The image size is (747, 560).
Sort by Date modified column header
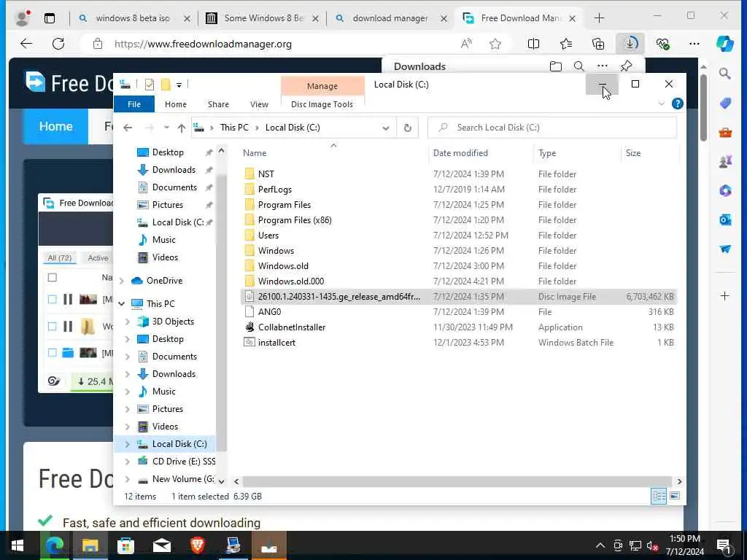click(x=460, y=153)
